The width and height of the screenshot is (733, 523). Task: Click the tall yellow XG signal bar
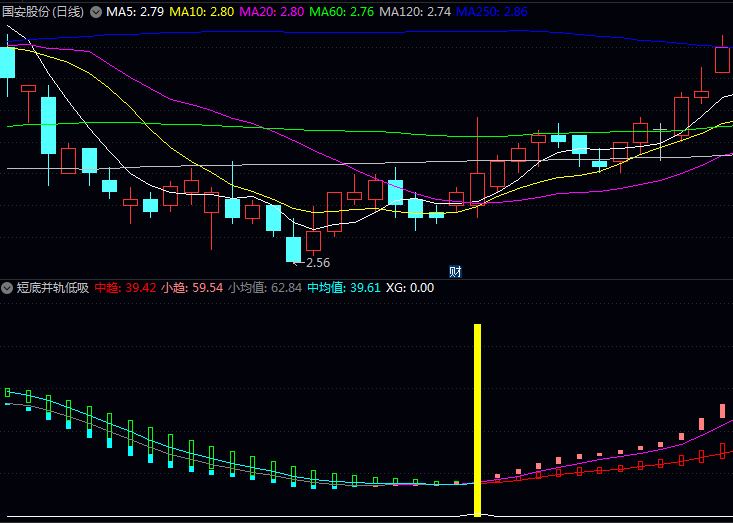coord(478,418)
